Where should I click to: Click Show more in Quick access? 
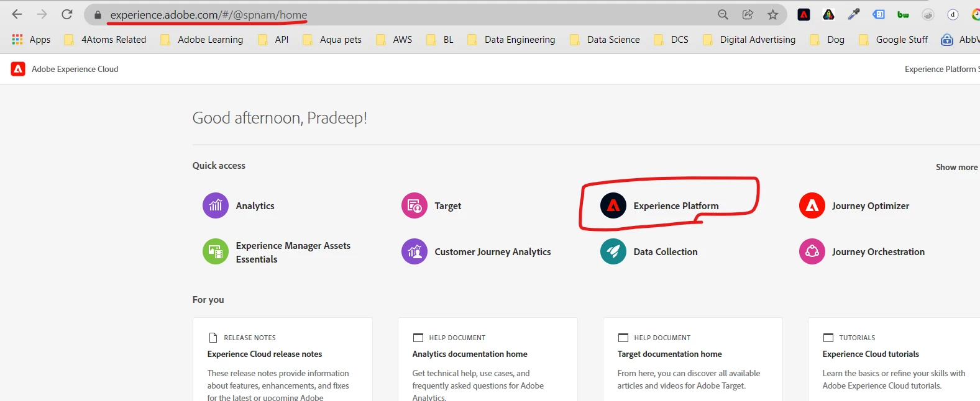pyautogui.click(x=956, y=167)
